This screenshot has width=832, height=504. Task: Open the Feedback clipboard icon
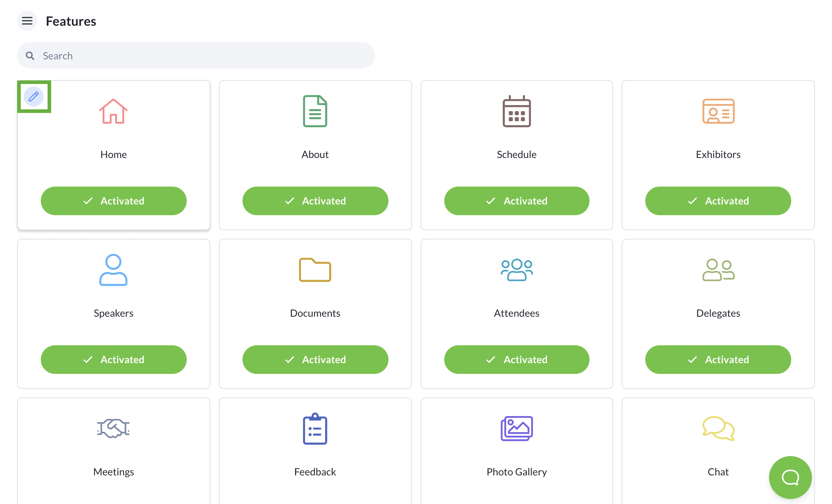(315, 428)
